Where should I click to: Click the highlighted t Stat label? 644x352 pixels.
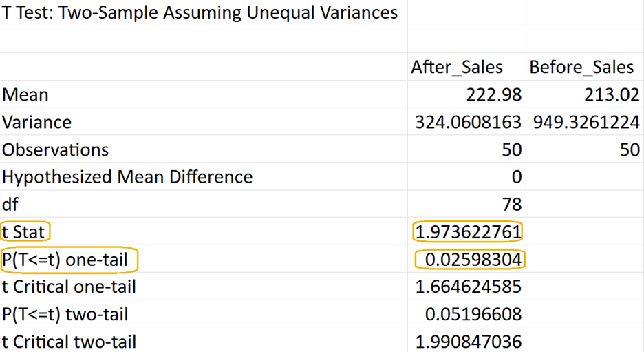click(x=24, y=232)
